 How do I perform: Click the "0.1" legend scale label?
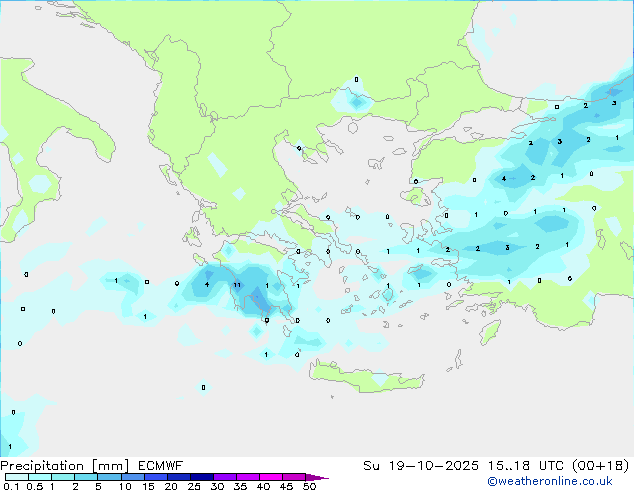11,486
